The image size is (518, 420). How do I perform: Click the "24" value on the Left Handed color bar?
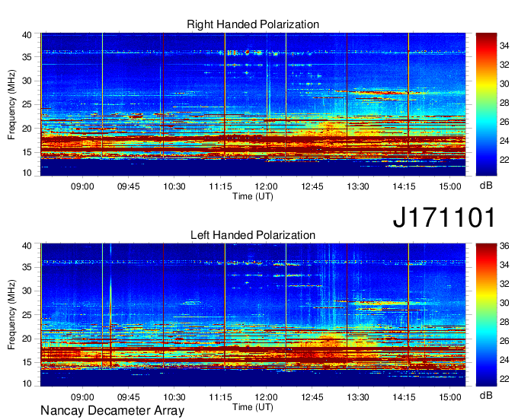click(x=504, y=360)
